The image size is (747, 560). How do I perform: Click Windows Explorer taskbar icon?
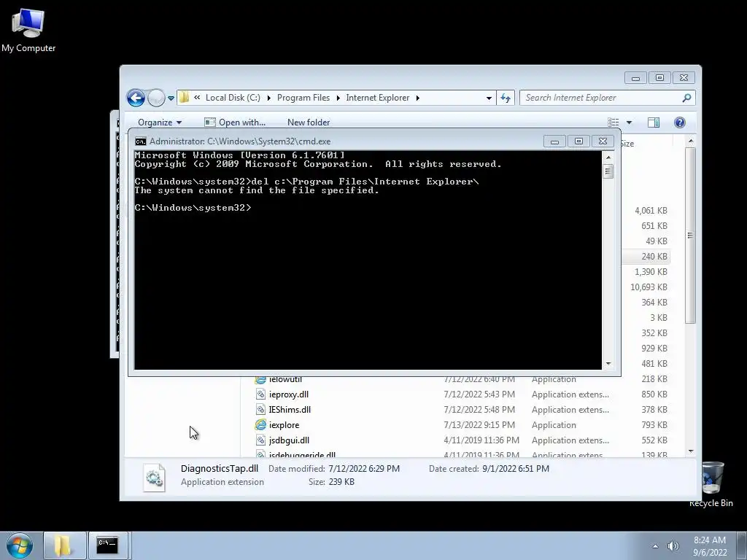64,545
